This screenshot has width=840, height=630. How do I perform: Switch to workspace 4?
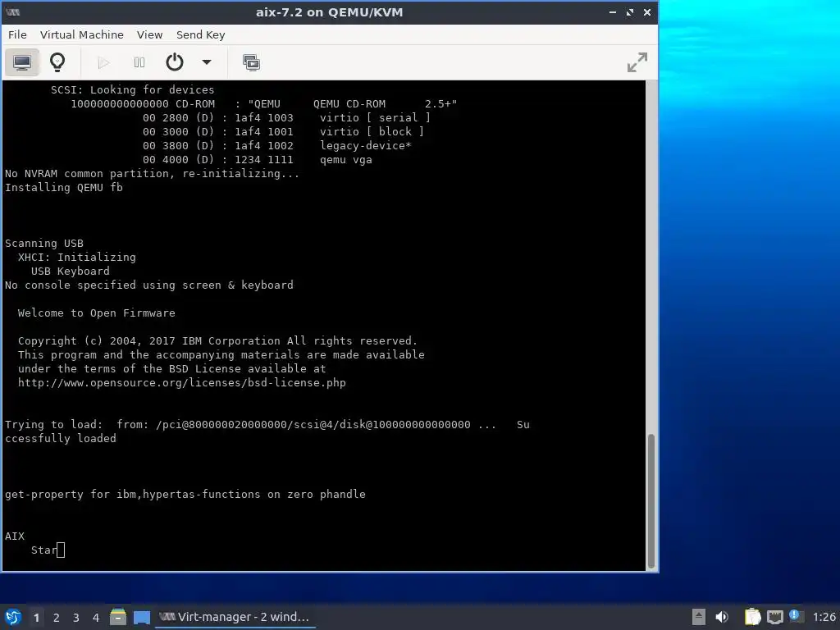click(96, 618)
